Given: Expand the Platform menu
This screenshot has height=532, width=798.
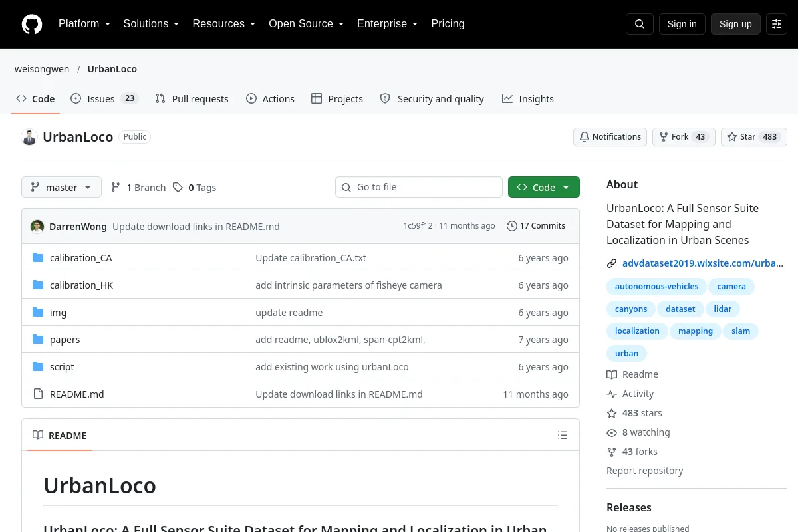Looking at the screenshot, I should (x=84, y=24).
